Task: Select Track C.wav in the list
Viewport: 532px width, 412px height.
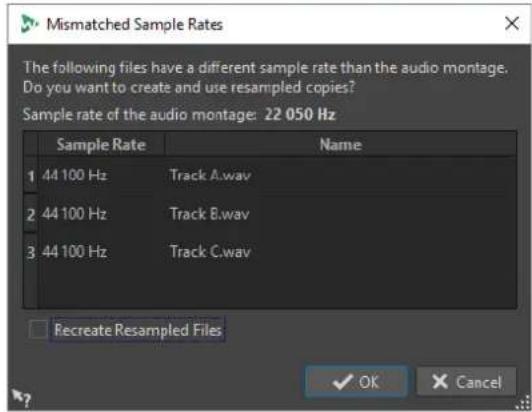Action: (x=210, y=252)
